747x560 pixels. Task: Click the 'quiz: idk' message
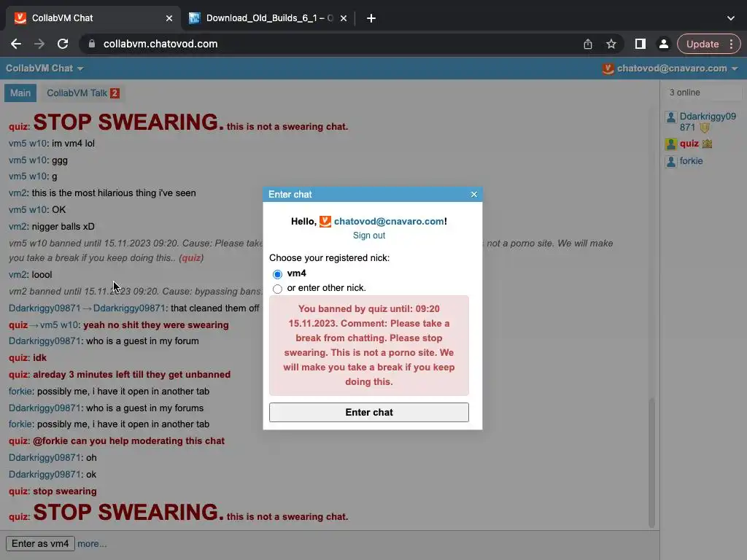[x=28, y=357]
